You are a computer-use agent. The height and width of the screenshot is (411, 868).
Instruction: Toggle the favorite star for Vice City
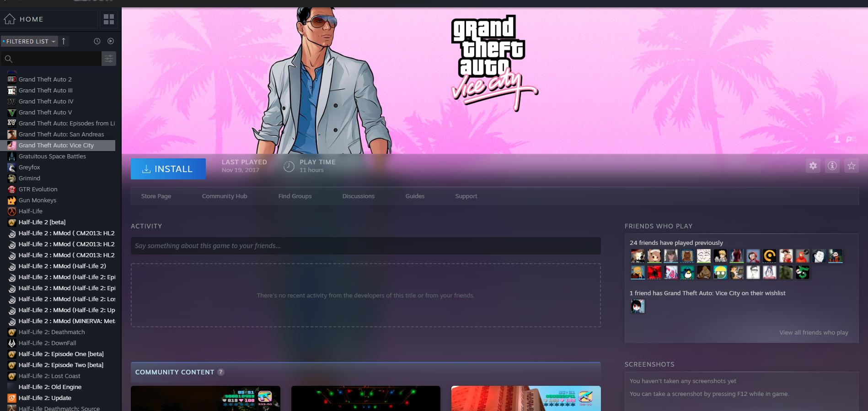point(851,166)
